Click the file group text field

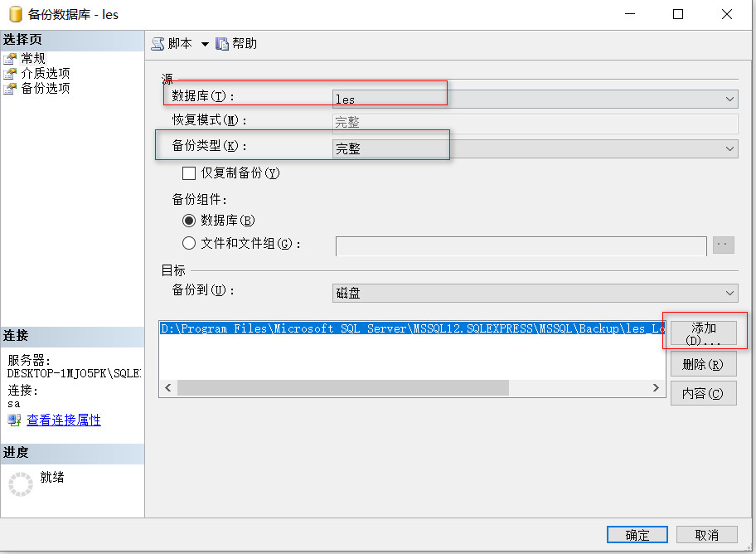point(521,246)
